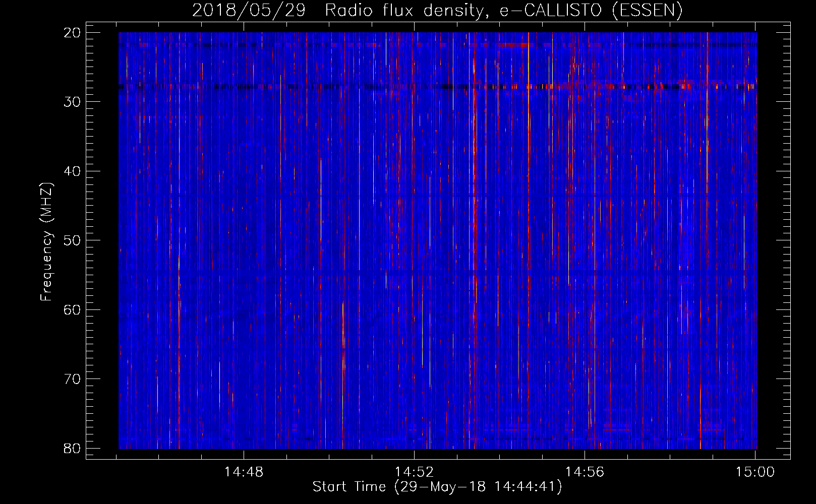This screenshot has width=816, height=504.
Task: Click the date "2018/05/29" in the title
Action: [249, 10]
